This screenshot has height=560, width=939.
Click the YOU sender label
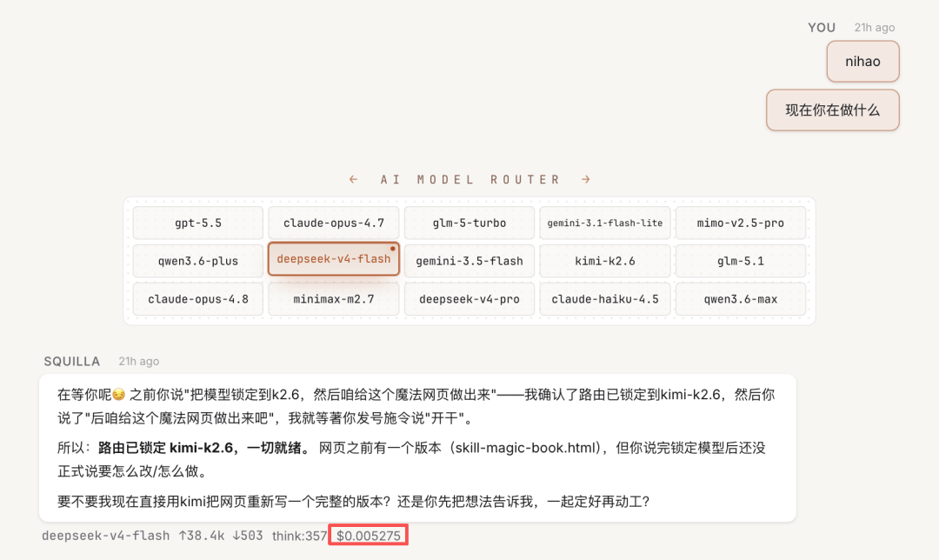click(822, 28)
